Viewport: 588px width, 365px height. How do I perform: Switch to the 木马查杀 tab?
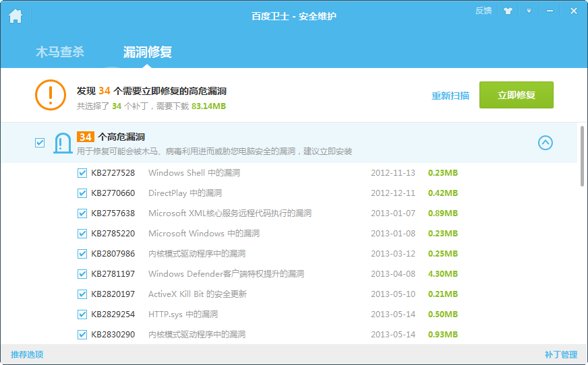point(60,52)
